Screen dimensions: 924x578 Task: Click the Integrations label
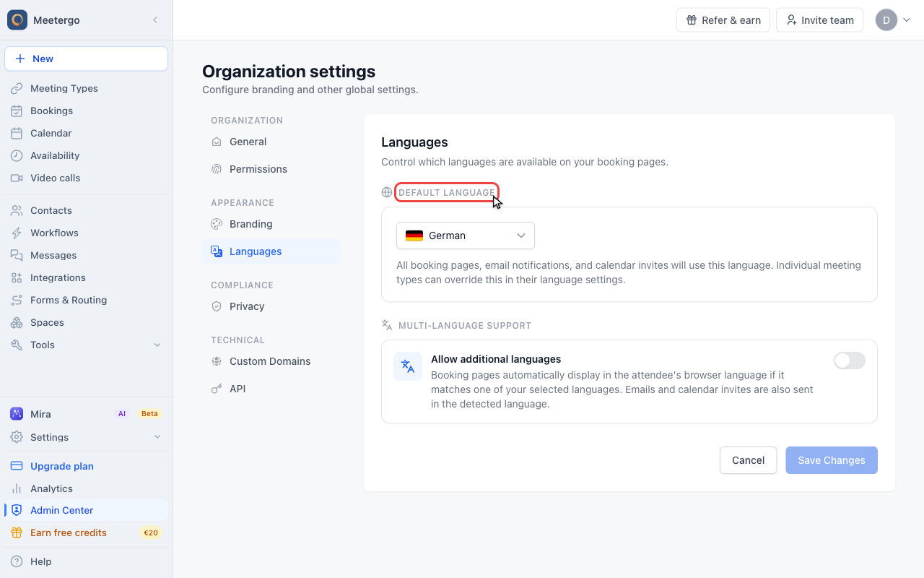click(x=58, y=277)
